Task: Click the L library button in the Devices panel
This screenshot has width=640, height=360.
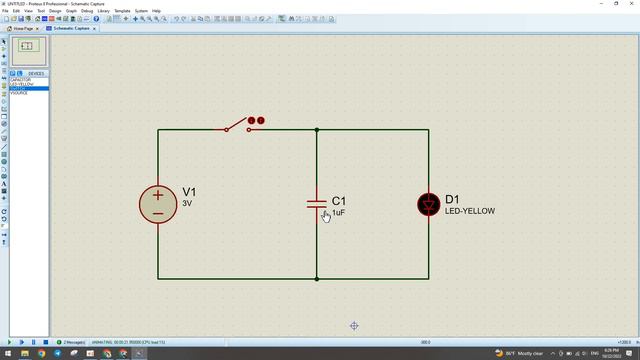Action: click(19, 73)
